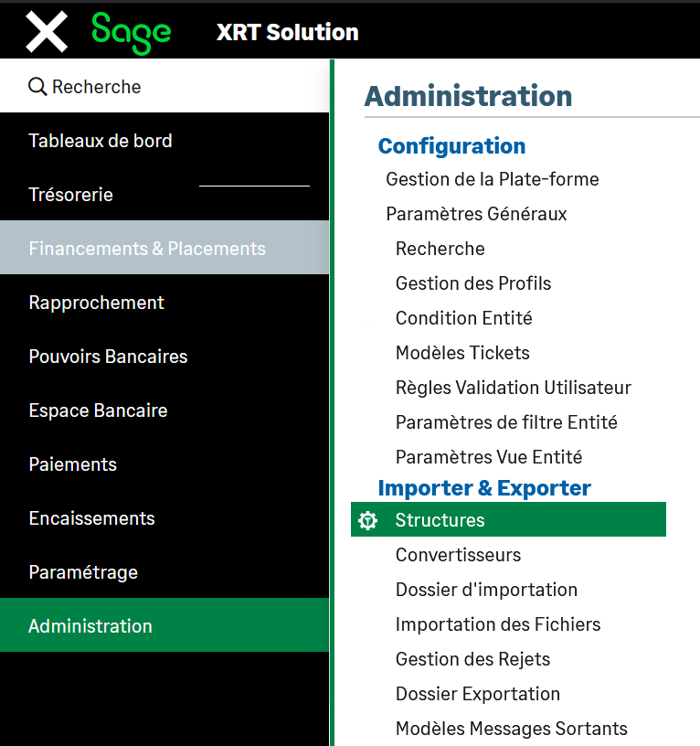Screen dimensions: 700x746
Task: Open Pouvoirs Bancaires in the sidebar
Action: coord(108,357)
